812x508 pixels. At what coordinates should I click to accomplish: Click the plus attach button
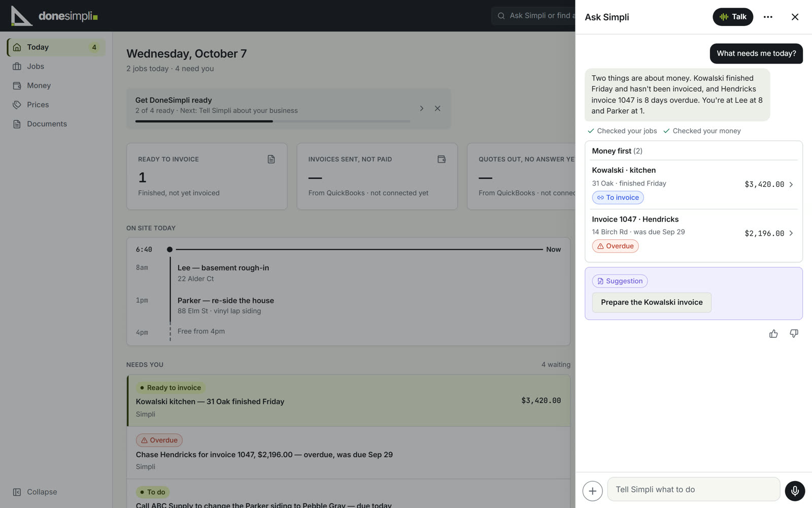(x=592, y=491)
